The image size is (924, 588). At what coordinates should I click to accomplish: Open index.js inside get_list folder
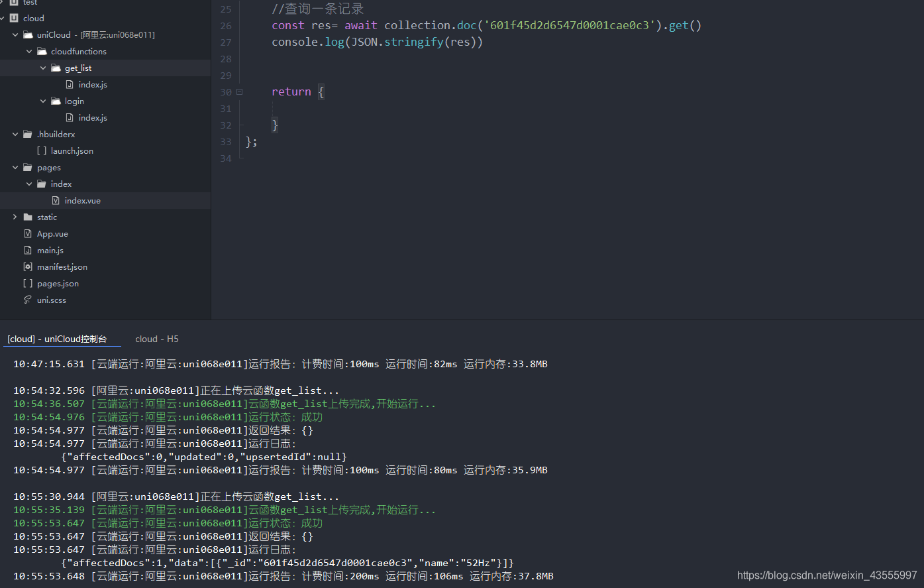[x=93, y=85]
